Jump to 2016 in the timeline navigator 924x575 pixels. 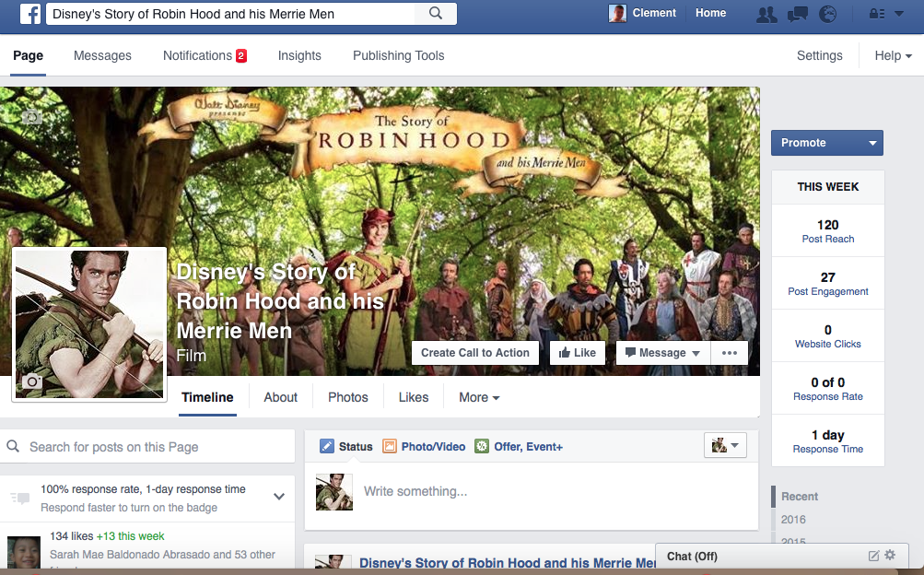coord(793,520)
